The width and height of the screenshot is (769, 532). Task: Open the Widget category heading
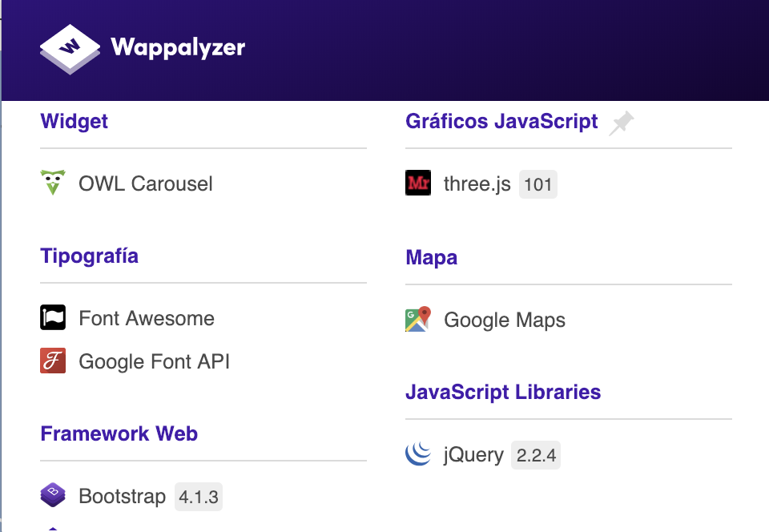coord(74,121)
